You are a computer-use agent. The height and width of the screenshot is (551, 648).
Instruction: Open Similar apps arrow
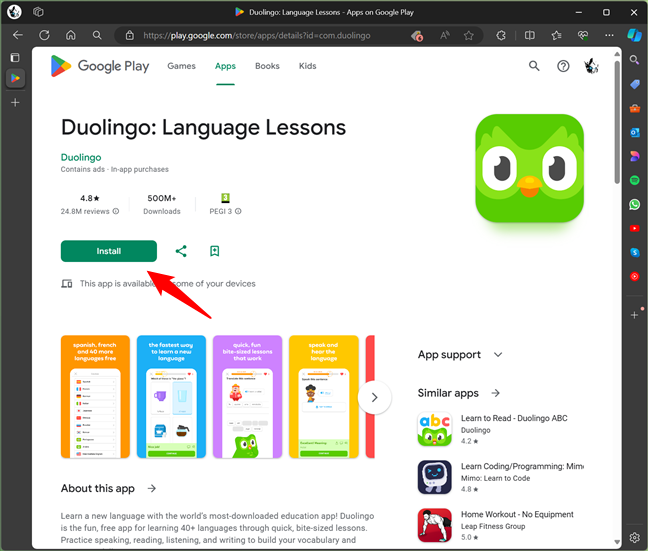pos(496,393)
